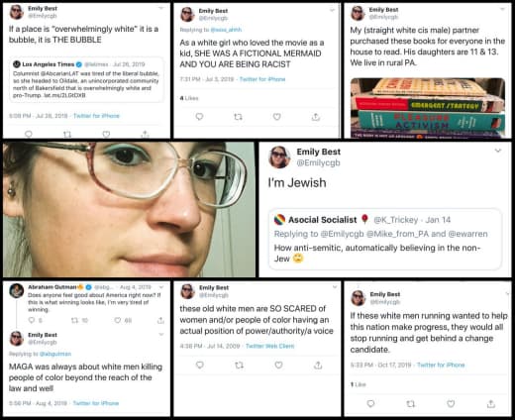Reply to the old white men tweet
Viewport: 515px width, 420px height.
[200, 365]
